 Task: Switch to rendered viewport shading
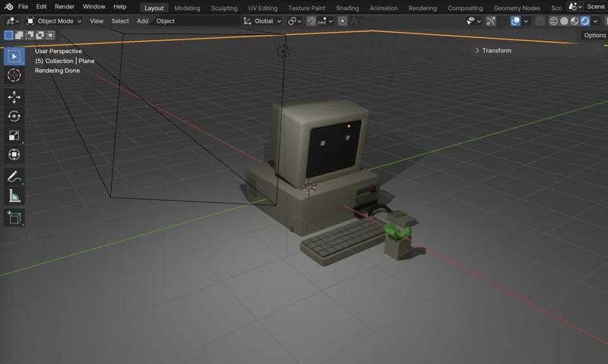pos(584,21)
